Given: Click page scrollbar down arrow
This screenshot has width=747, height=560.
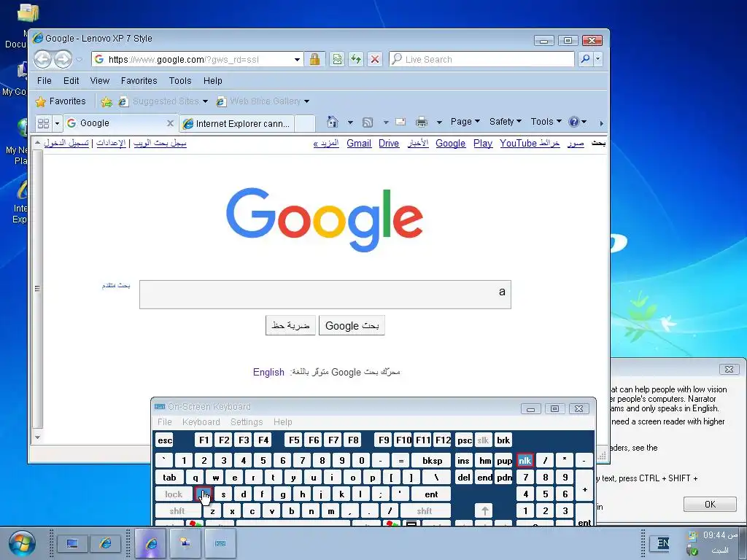Looking at the screenshot, I should (38, 437).
